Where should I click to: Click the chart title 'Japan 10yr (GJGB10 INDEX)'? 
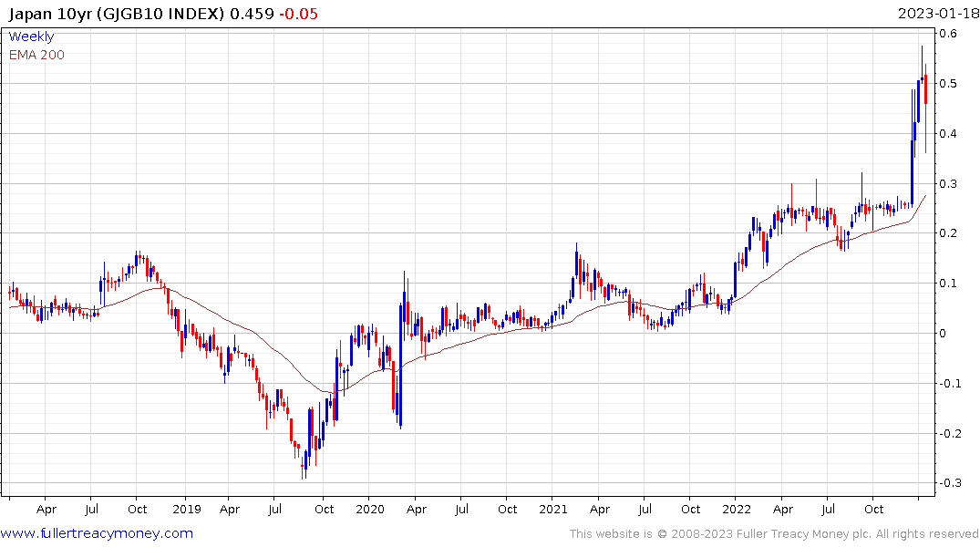tap(117, 14)
